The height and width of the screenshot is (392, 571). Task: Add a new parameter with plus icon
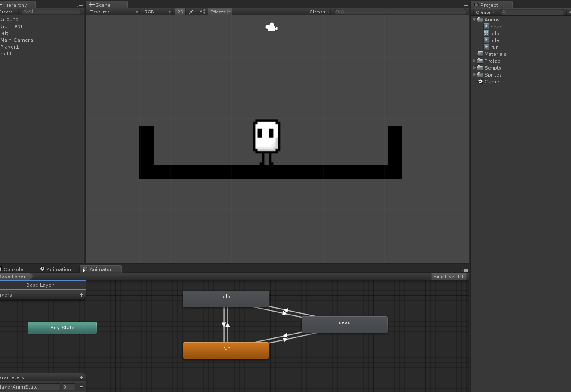(81, 377)
